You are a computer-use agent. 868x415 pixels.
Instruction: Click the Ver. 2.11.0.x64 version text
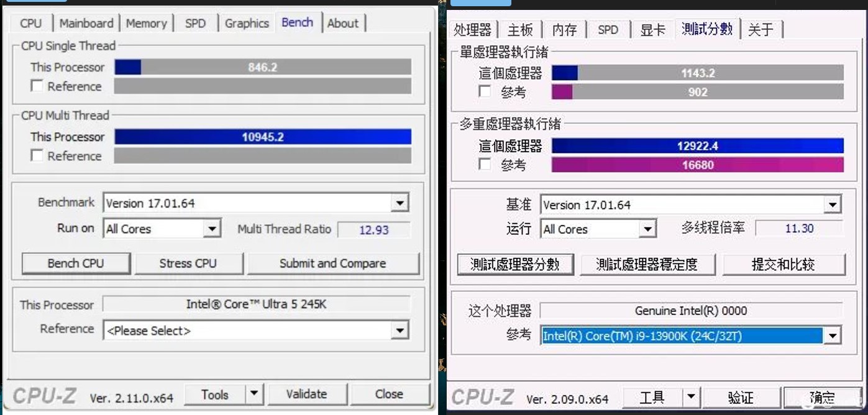click(132, 398)
